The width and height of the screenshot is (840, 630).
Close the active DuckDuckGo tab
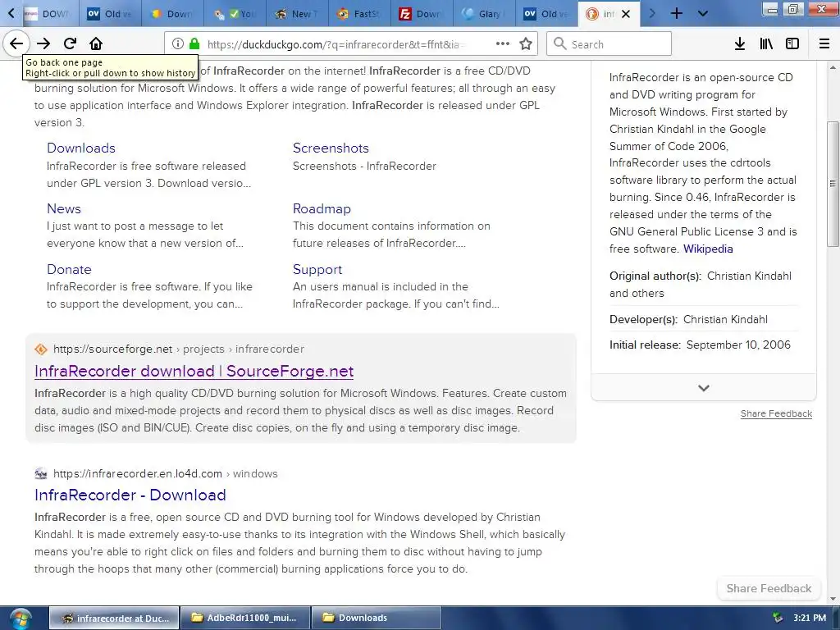[626, 14]
